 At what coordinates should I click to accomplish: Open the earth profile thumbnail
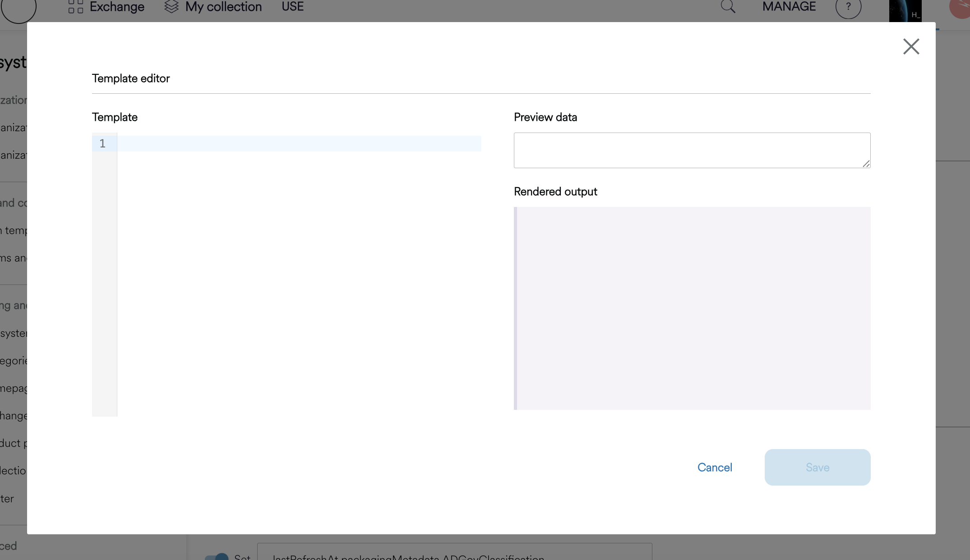(x=905, y=11)
